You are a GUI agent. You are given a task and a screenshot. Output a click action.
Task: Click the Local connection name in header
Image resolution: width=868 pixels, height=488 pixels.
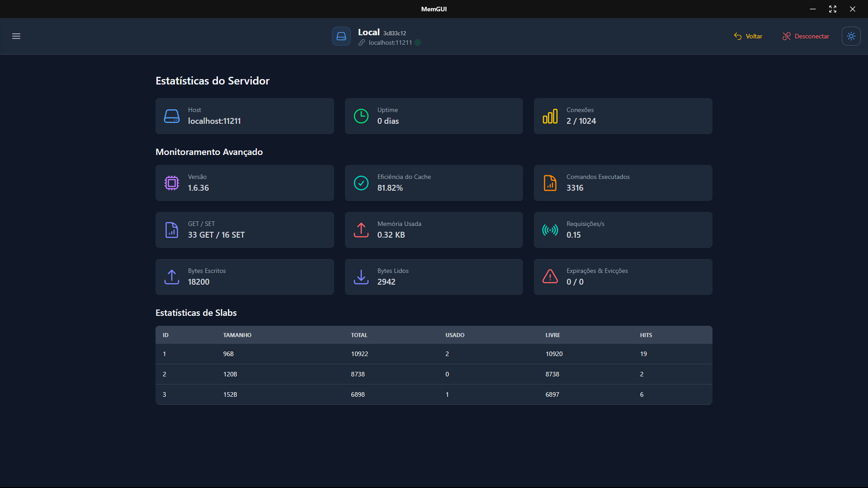pyautogui.click(x=369, y=32)
